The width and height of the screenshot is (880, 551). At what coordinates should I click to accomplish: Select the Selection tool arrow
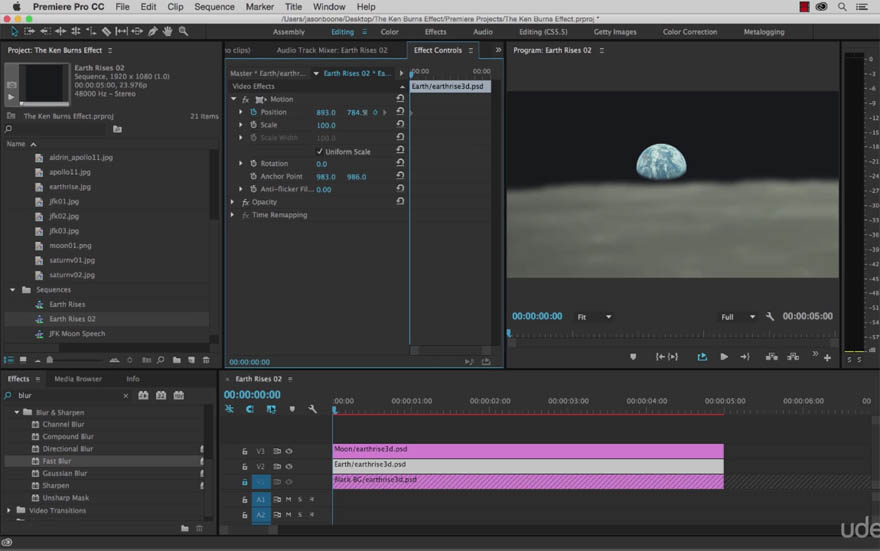point(14,31)
